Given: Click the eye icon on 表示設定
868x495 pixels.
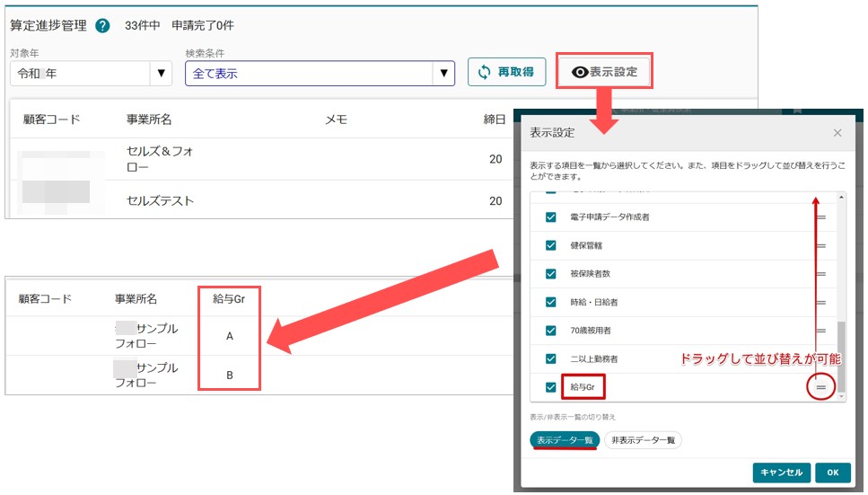Looking at the screenshot, I should 580,73.
